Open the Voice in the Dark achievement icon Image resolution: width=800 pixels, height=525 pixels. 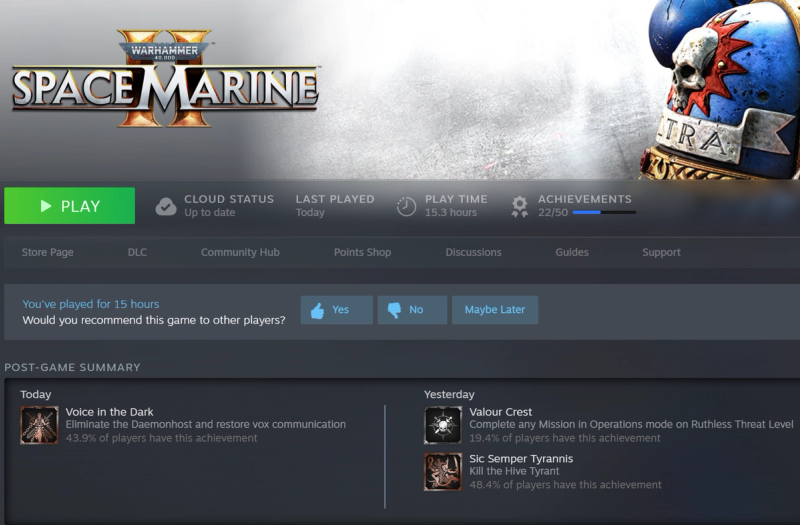39,425
